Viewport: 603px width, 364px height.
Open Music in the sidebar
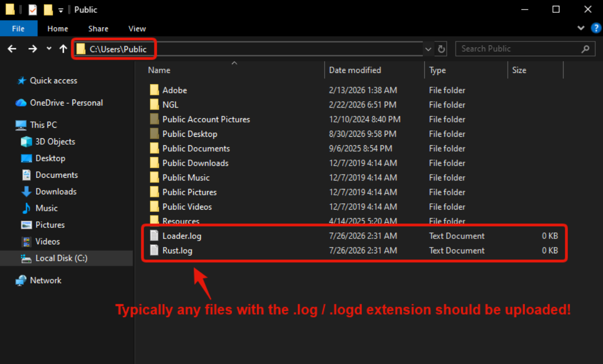coord(46,208)
